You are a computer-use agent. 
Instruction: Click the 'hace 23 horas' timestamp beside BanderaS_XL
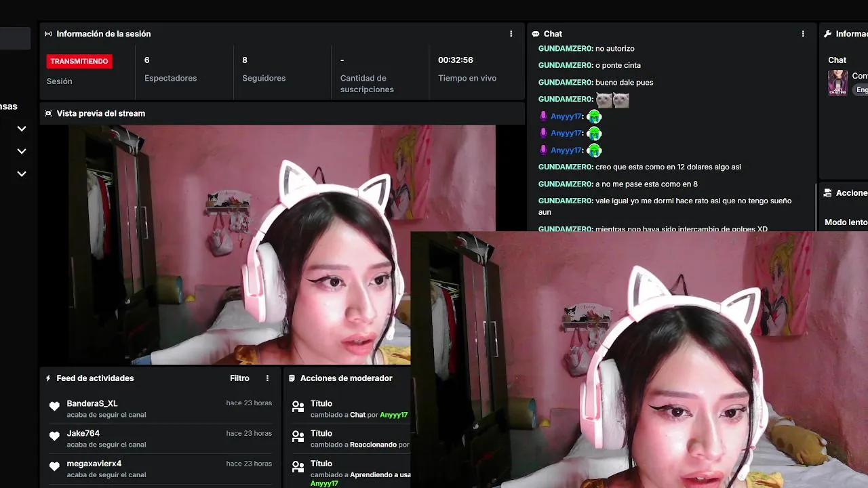pos(249,403)
